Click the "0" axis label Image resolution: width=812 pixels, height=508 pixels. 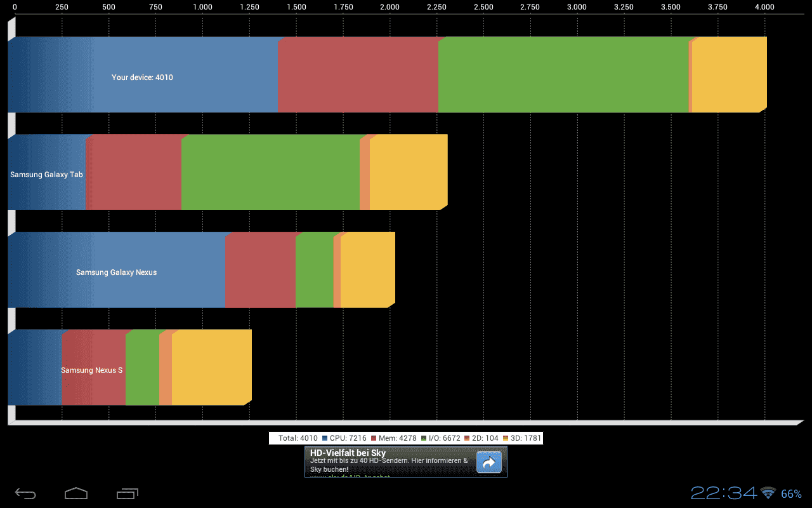[x=15, y=7]
